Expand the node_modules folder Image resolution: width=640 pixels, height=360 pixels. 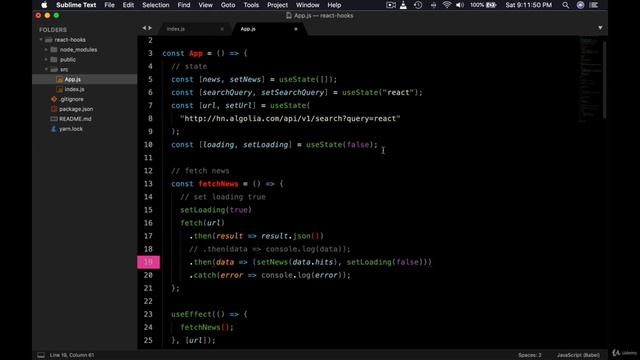click(46, 49)
